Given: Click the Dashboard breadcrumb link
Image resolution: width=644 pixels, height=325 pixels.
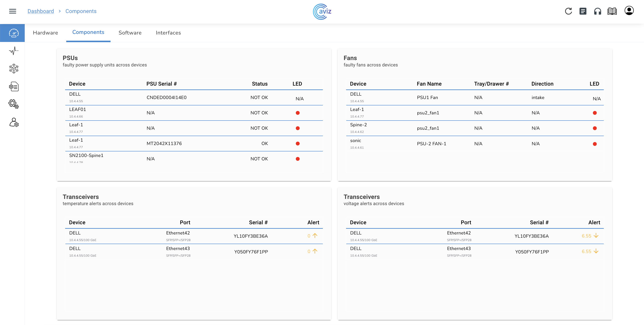Looking at the screenshot, I should coord(40,11).
